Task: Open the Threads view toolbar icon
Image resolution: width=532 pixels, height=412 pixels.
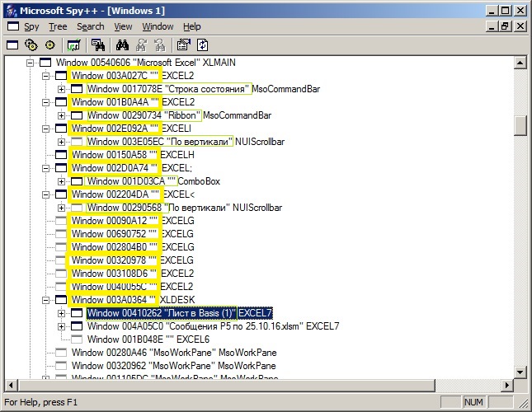Action: tap(49, 44)
